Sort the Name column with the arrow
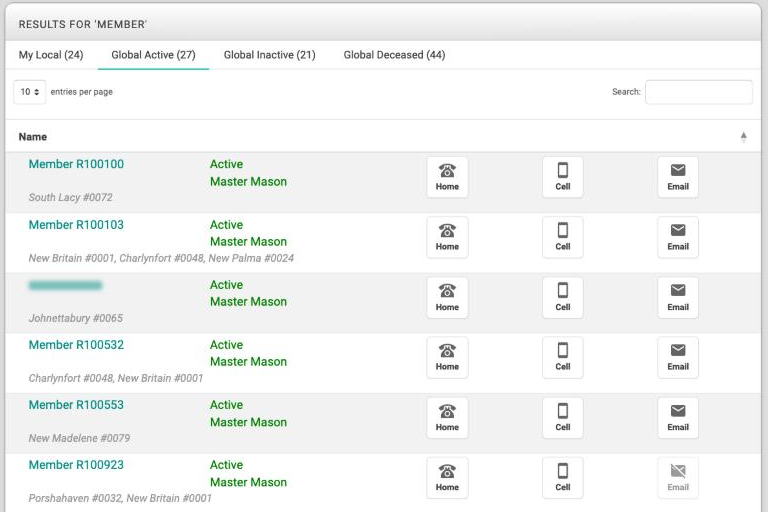 (744, 137)
